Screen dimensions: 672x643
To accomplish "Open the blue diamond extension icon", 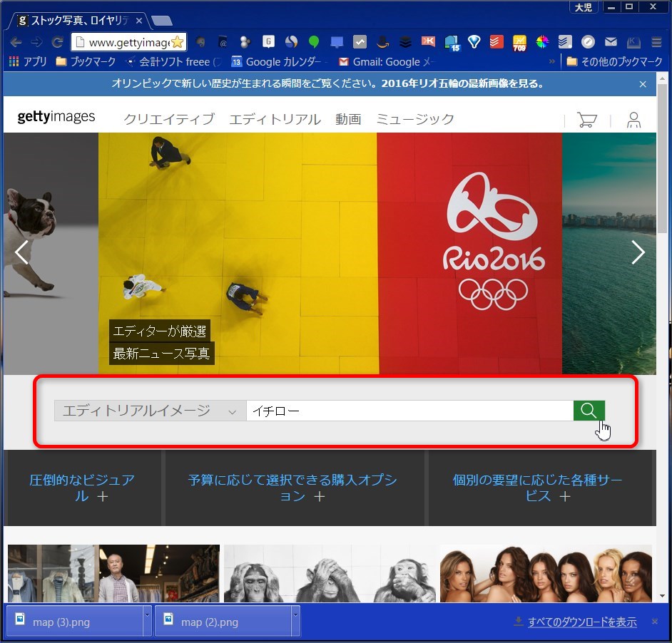I will 474,42.
